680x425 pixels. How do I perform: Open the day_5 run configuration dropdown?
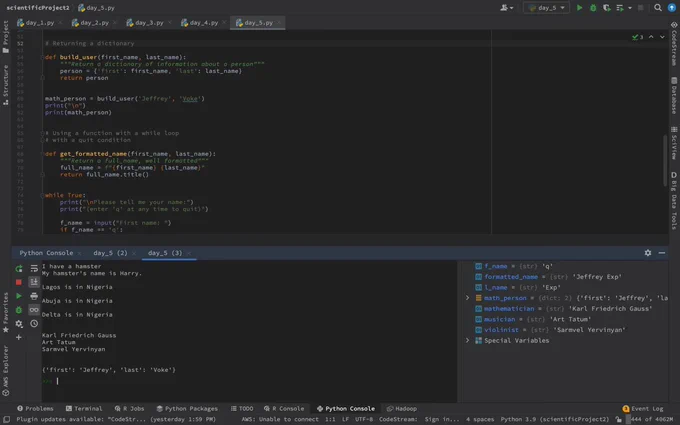coord(546,8)
